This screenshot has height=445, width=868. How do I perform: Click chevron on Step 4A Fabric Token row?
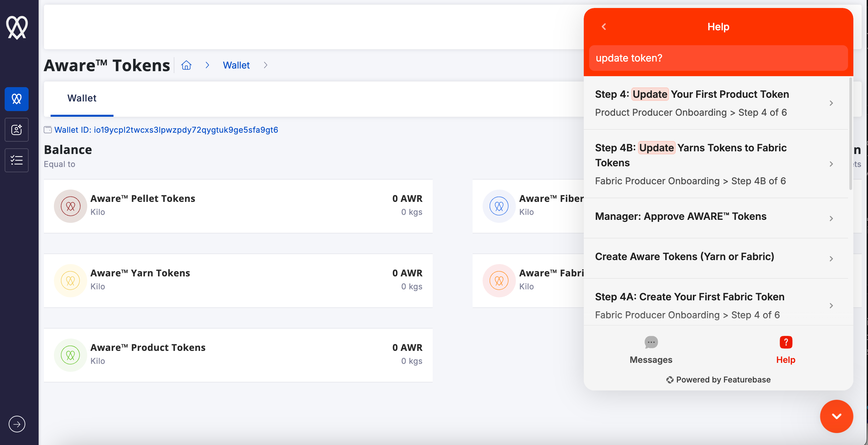(x=831, y=306)
